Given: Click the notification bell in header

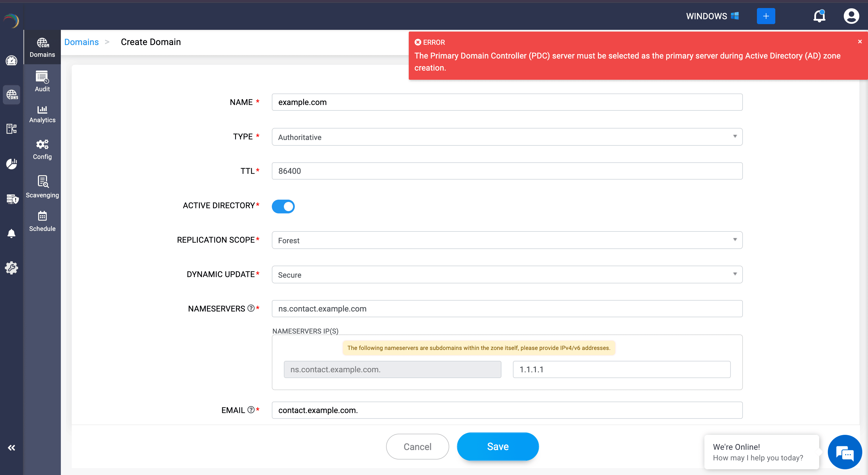Looking at the screenshot, I should click(819, 16).
